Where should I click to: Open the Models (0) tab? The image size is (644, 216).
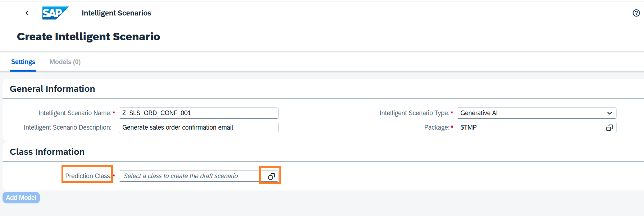coord(65,62)
